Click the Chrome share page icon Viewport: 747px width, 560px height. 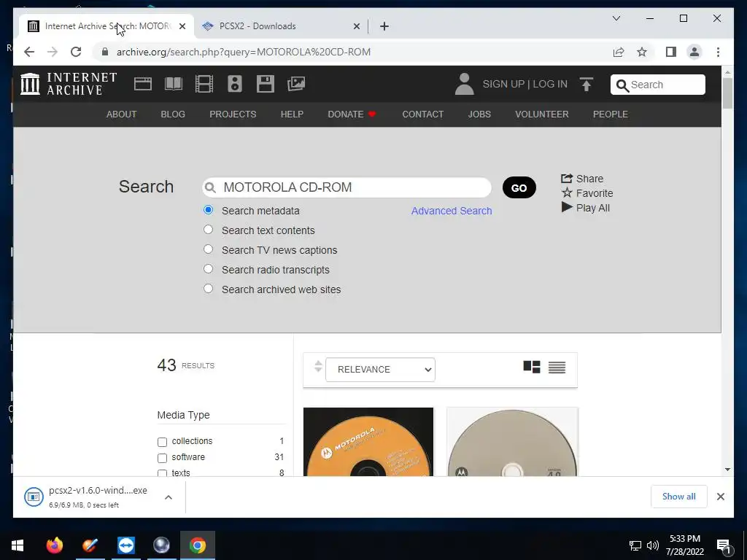(619, 52)
